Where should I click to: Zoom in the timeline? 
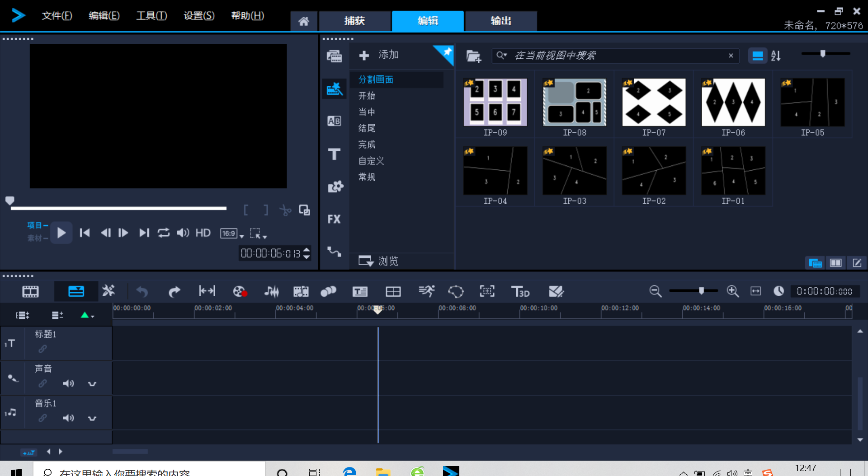(733, 291)
